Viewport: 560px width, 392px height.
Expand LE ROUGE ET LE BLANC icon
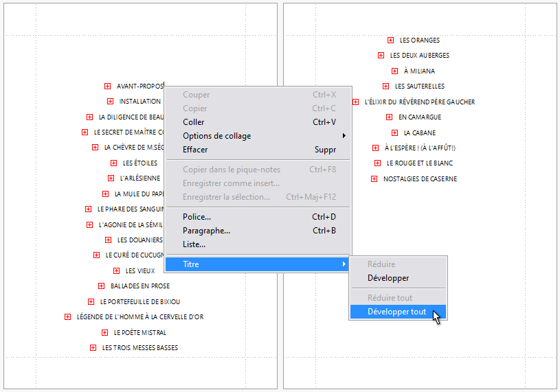pos(377,163)
